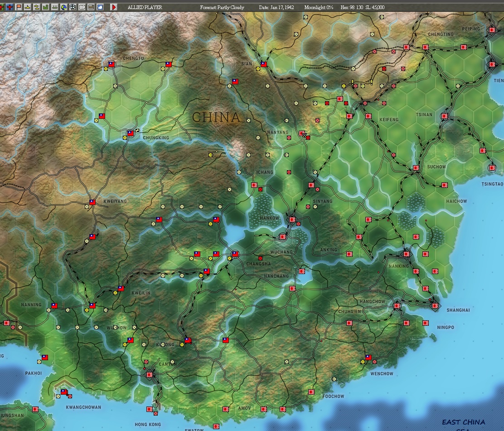Screen dimensions: 504x431
Task: Select the Chinese unit at Kweiyang
Action: (92, 202)
